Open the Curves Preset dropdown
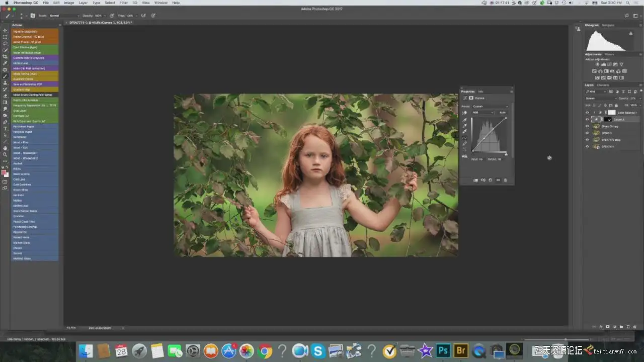This screenshot has height=362, width=644. [x=490, y=106]
